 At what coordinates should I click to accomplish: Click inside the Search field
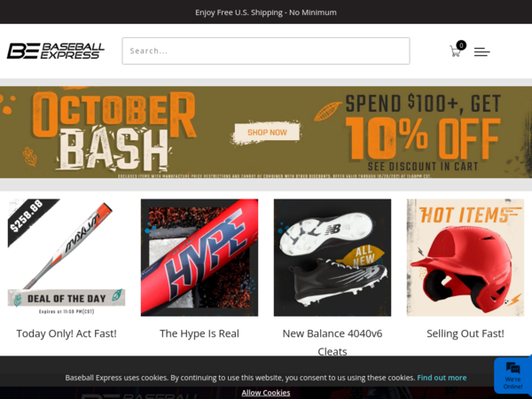(266, 51)
